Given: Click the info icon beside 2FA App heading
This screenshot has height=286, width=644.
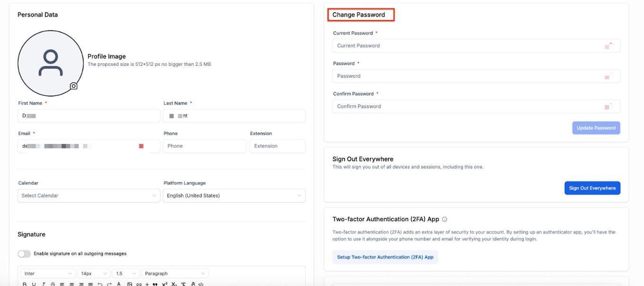Looking at the screenshot, I should coord(444,219).
